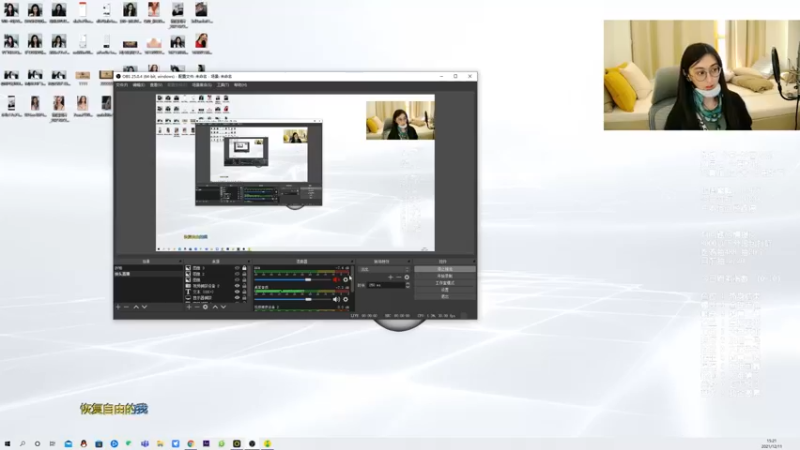Click volume slider of 桌面音频 channel

click(x=293, y=299)
